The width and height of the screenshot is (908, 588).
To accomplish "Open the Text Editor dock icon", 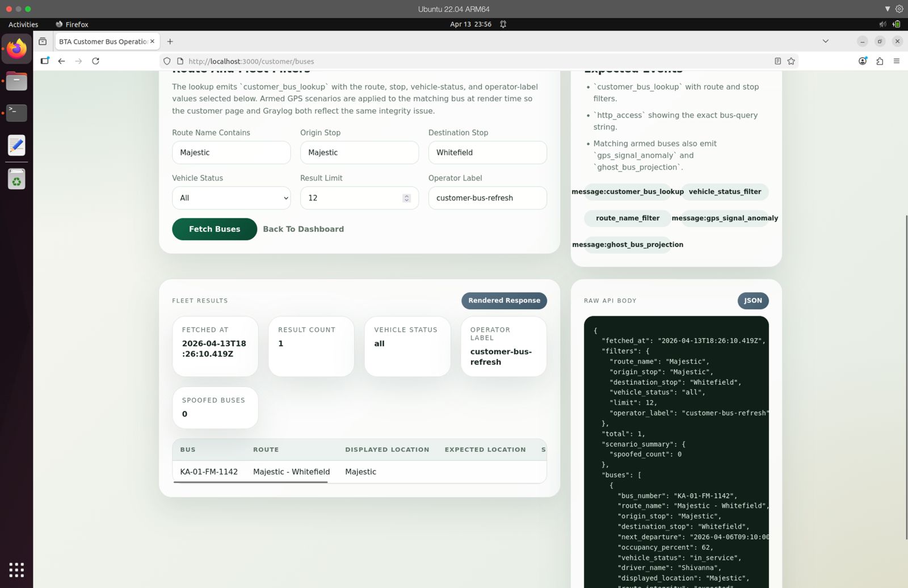I will [16, 145].
